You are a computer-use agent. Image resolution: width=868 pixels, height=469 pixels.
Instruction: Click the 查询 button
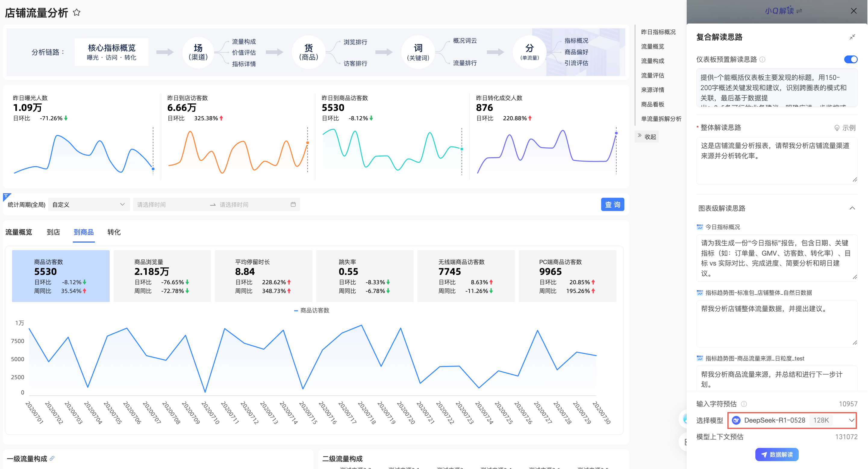612,204
